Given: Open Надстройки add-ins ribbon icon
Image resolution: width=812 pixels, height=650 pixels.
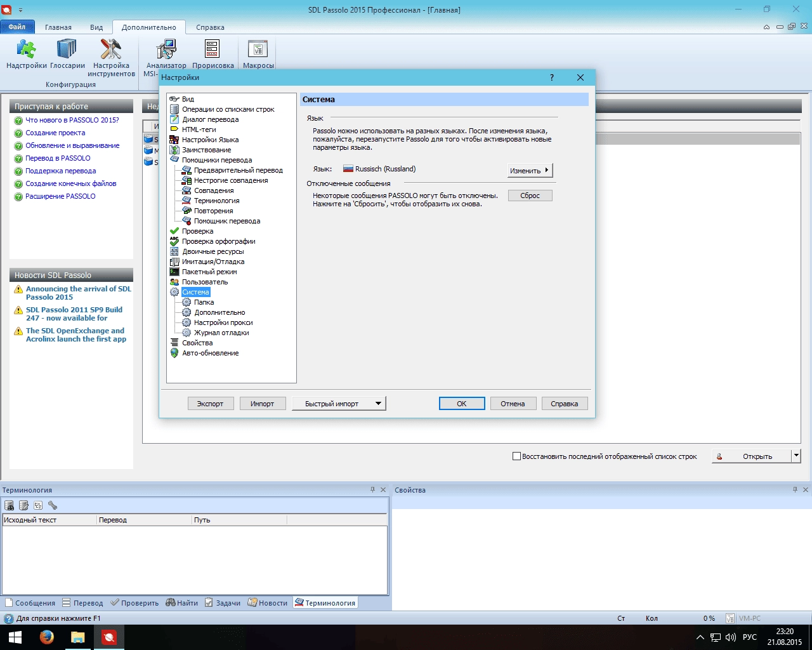Looking at the screenshot, I should point(26,54).
